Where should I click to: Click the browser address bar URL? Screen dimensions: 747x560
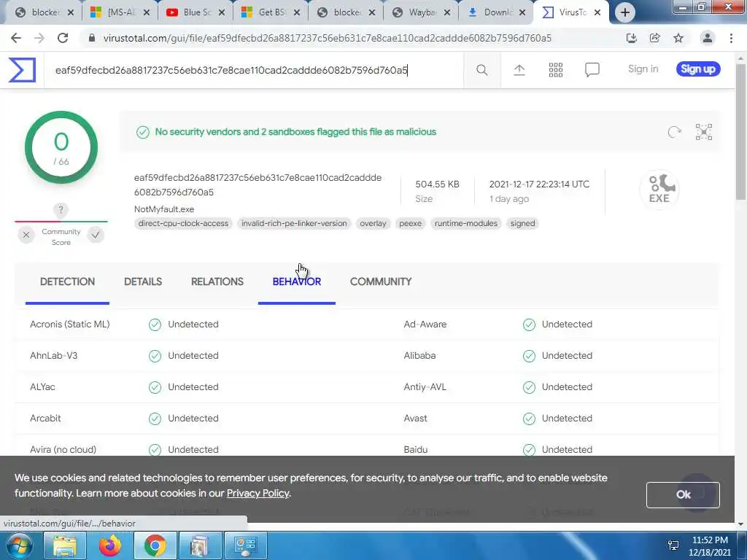[x=328, y=38]
